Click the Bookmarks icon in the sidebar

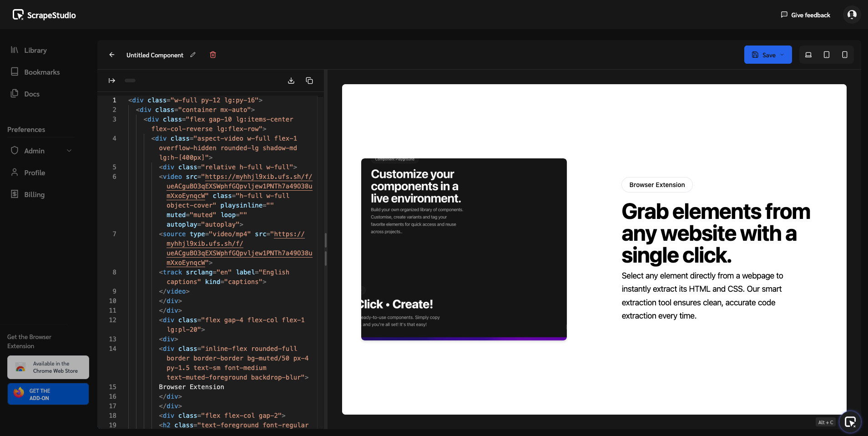pyautogui.click(x=15, y=71)
